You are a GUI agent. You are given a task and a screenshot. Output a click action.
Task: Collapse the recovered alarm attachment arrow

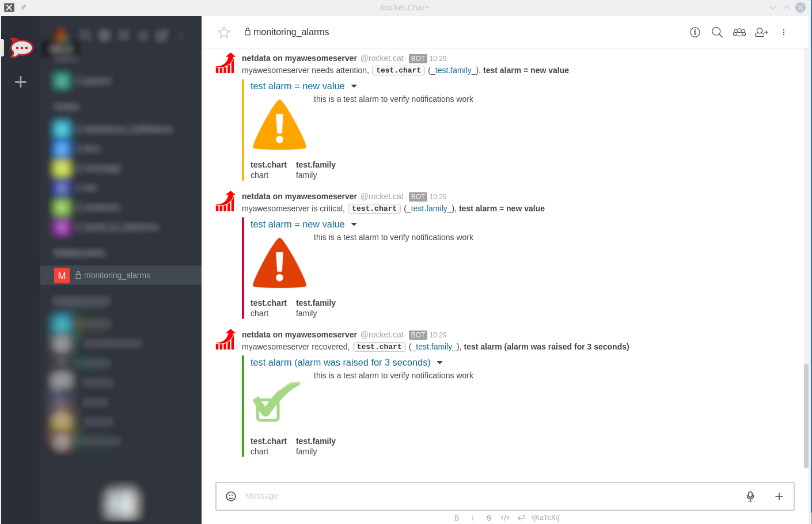[440, 363]
